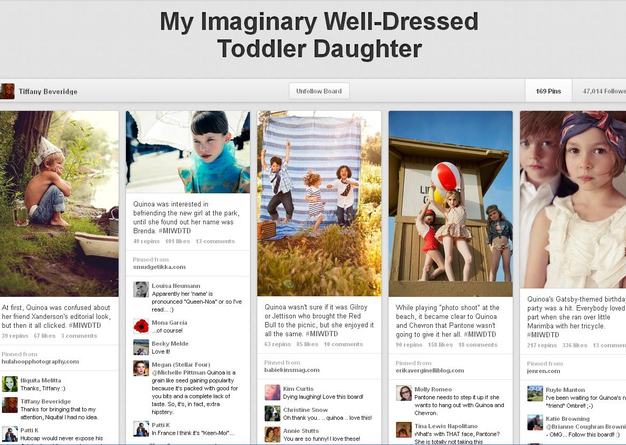Open the beach ball lifeguard tower pin
Screen dimensions: 626x445
pos(450,204)
